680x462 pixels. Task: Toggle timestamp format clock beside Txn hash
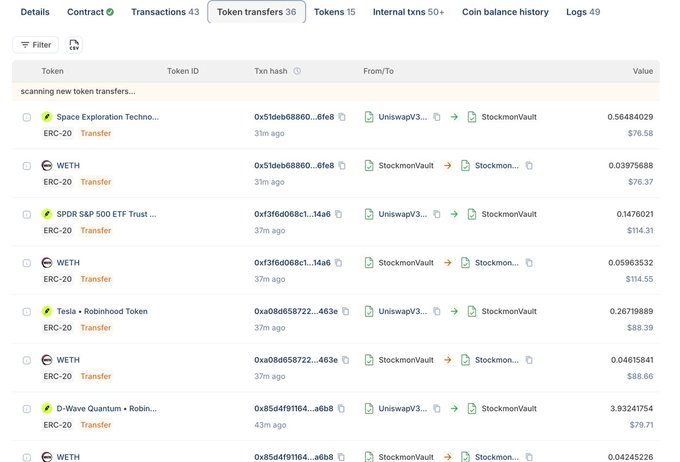click(297, 71)
